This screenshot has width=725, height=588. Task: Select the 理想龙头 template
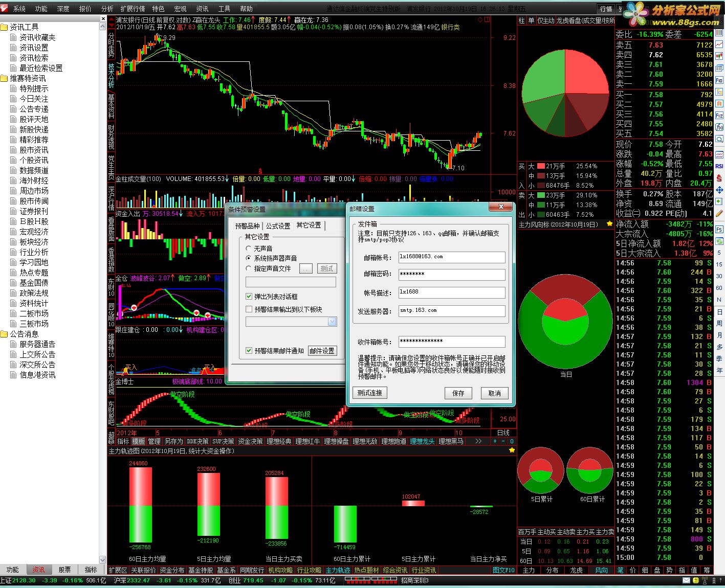click(x=422, y=441)
